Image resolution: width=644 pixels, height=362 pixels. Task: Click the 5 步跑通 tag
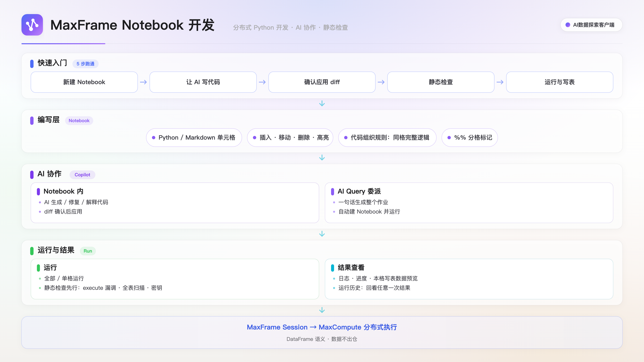86,64
